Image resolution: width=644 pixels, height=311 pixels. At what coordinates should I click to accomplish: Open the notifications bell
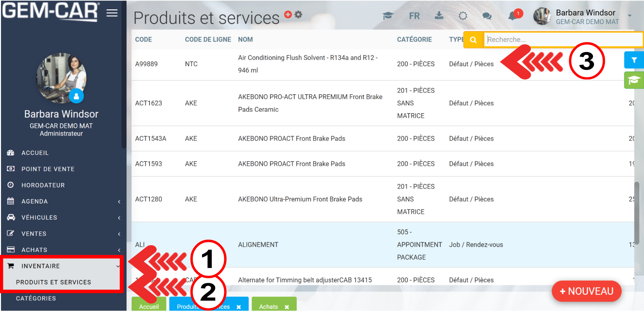[x=513, y=16]
